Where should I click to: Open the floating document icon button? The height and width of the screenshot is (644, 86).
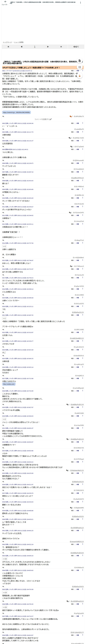pyautogui.click(x=79, y=61)
